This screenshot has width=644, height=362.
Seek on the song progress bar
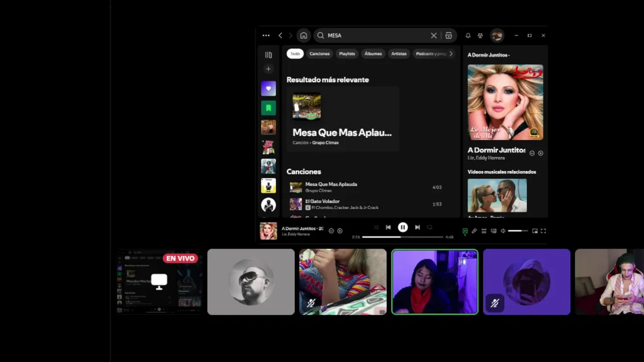[x=403, y=237]
